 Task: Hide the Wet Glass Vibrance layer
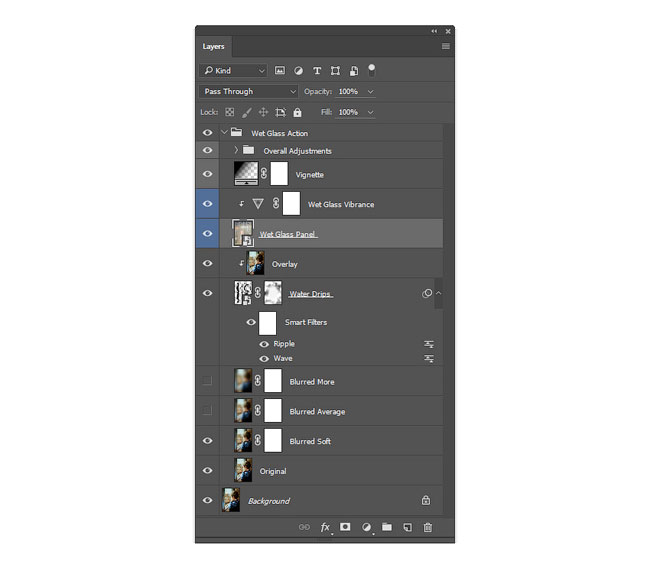click(207, 204)
